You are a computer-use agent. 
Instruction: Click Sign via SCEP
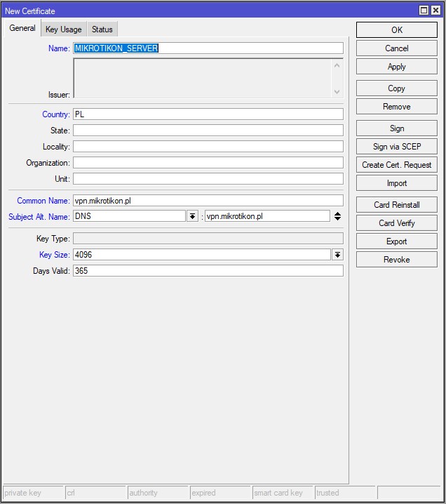[x=396, y=147]
